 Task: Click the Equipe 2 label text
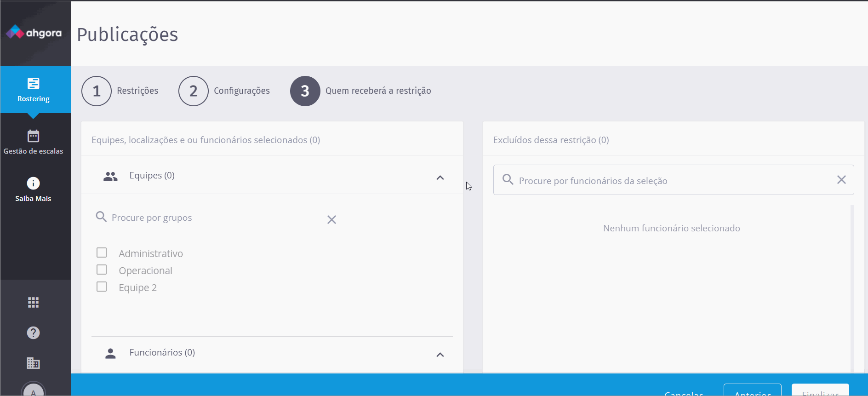[137, 287]
